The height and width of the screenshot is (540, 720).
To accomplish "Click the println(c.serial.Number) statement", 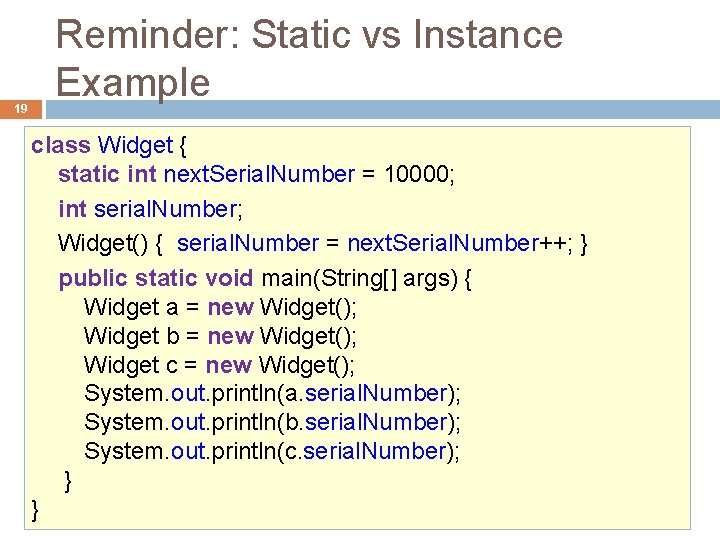I will coord(272,451).
